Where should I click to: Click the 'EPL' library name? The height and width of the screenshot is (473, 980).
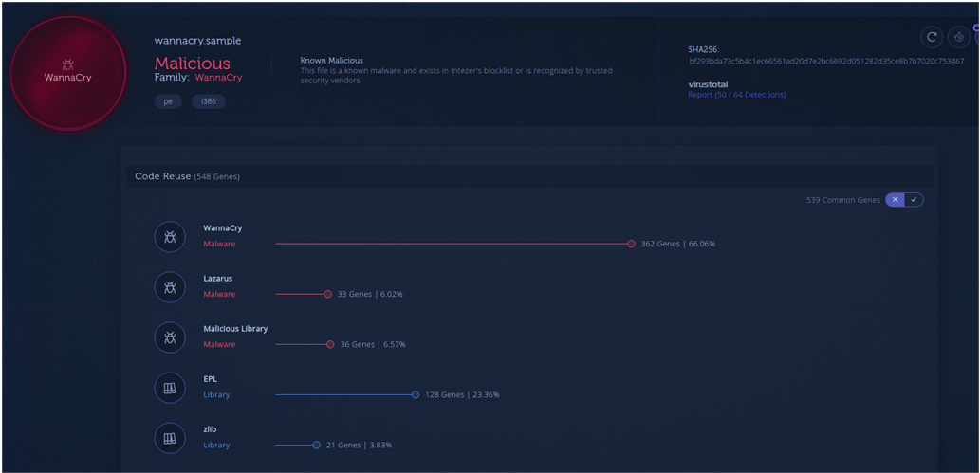(210, 378)
